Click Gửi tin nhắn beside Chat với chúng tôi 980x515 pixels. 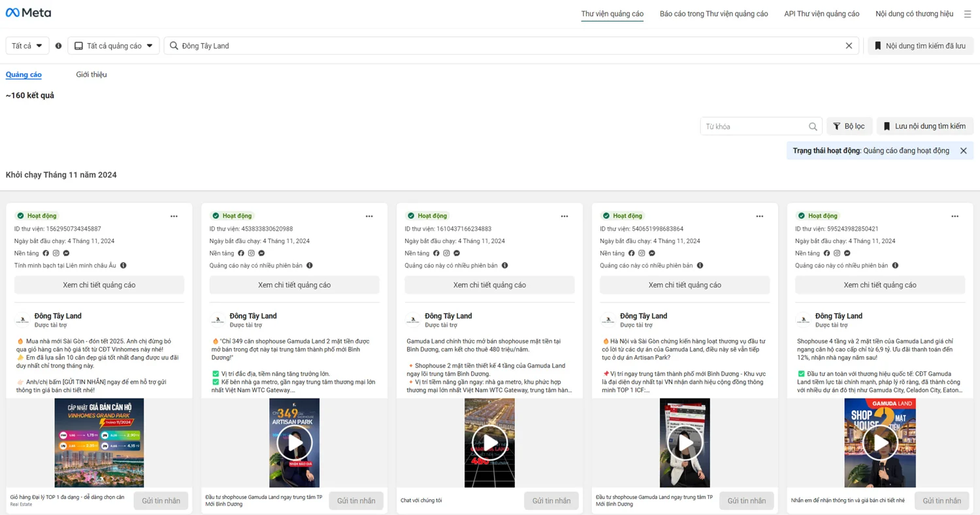coord(551,501)
